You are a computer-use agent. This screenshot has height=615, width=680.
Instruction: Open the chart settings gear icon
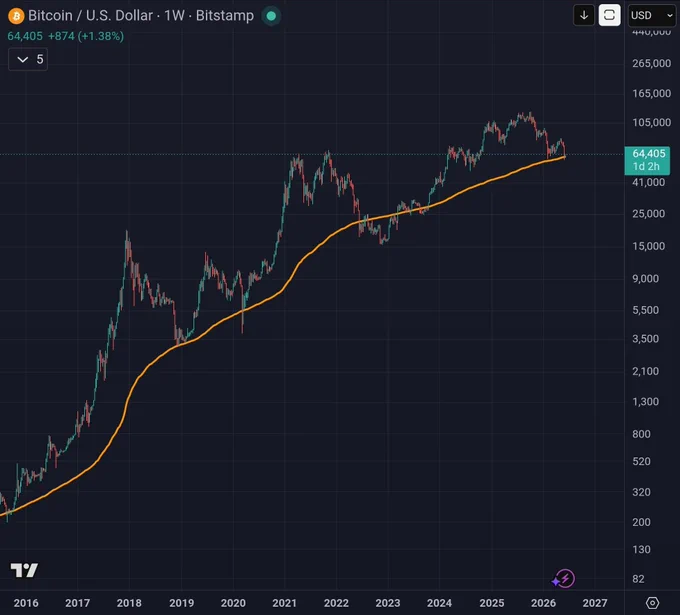(652, 602)
